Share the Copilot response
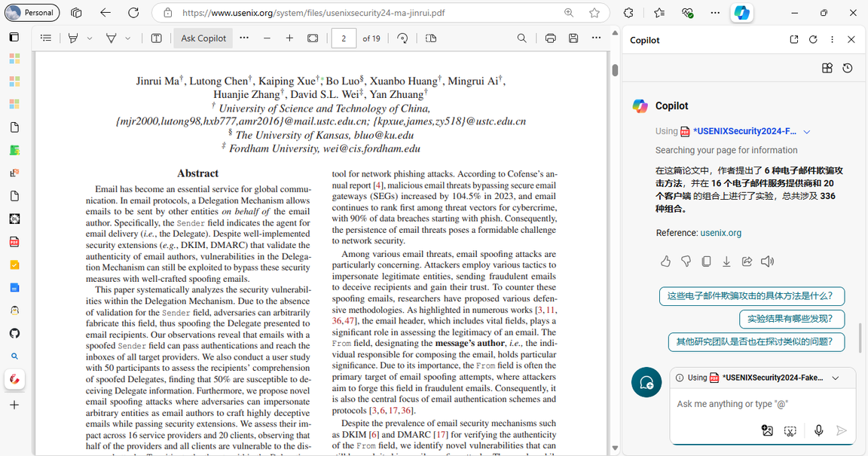This screenshot has height=456, width=868. pos(747,262)
